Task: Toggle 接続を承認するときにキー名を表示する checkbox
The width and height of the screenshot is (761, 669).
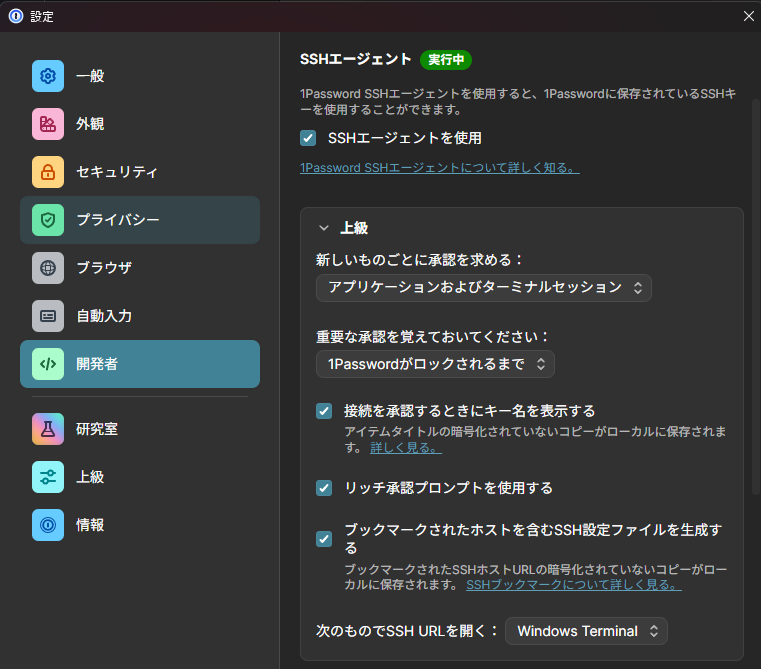Action: pyautogui.click(x=324, y=411)
